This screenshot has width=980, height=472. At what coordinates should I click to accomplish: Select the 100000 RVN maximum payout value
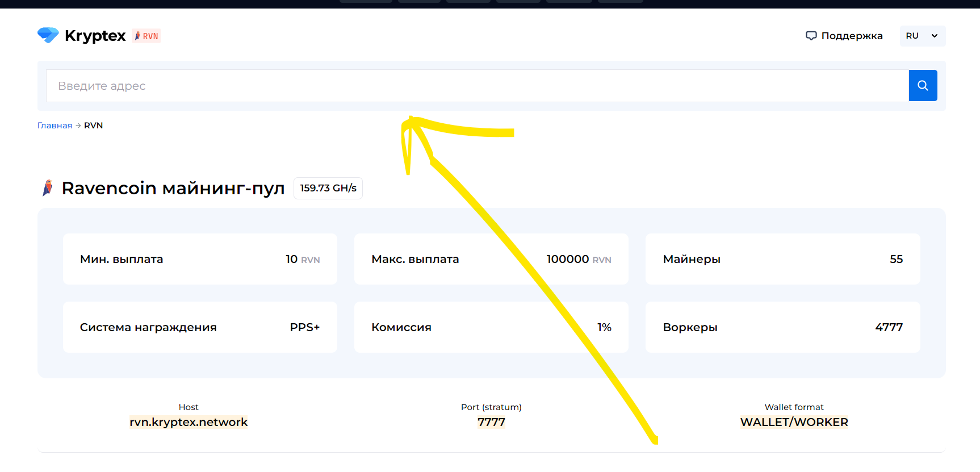(579, 259)
